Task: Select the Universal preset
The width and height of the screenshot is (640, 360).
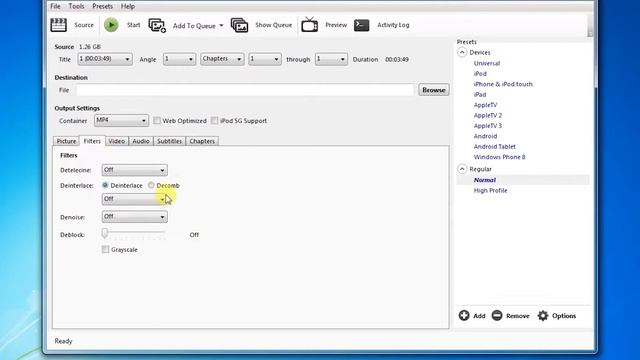Action: click(487, 63)
